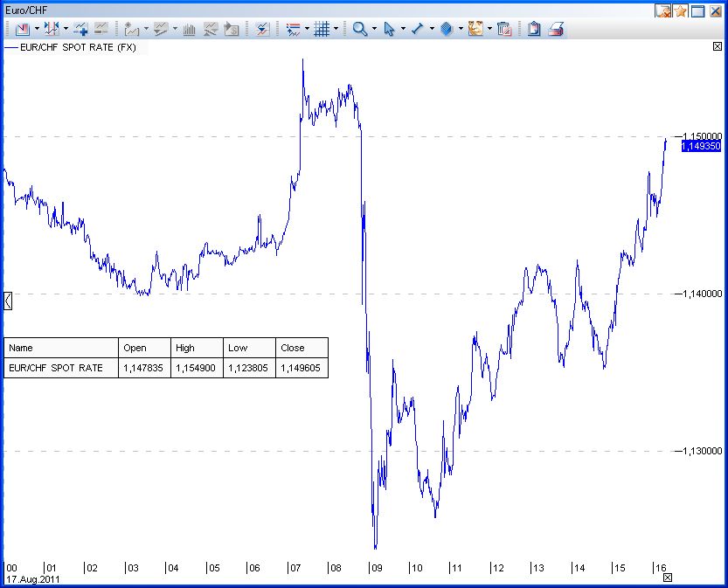This screenshot has width=728, height=588.
Task: Click the 1,130000 price axis label
Action: click(x=703, y=451)
